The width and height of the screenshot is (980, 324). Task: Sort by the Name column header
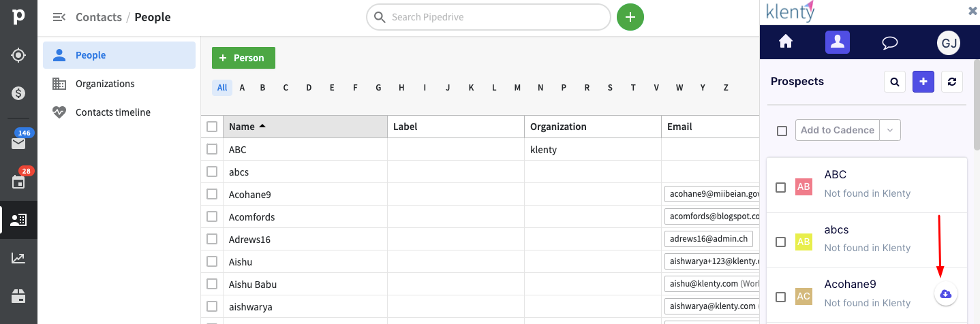point(242,127)
